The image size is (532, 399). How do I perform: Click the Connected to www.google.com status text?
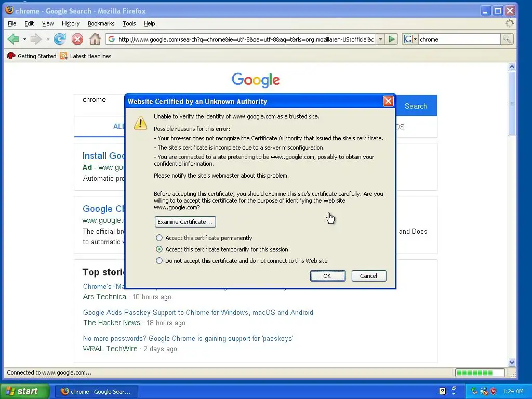tap(49, 373)
